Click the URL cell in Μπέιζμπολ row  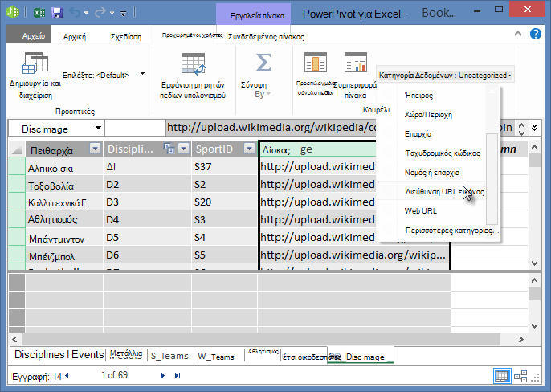[x=353, y=255]
